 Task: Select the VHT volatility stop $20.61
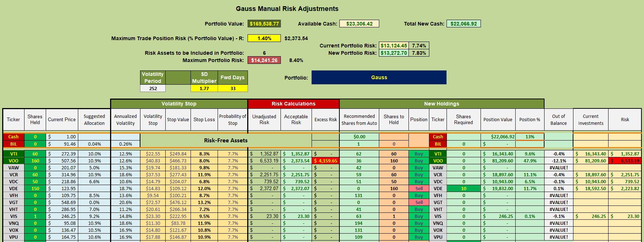[153, 209]
